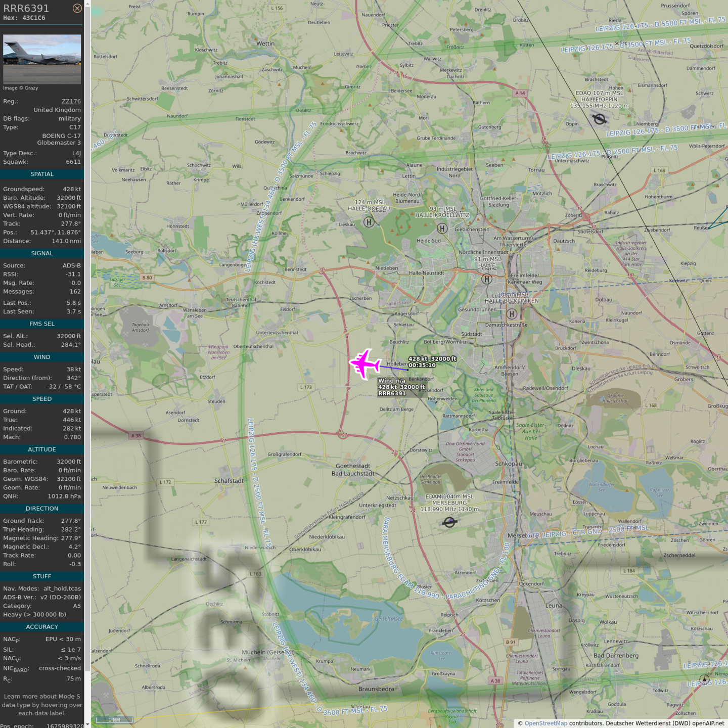
Task: Click the 1 NM map scale bar
Action: 114,719
